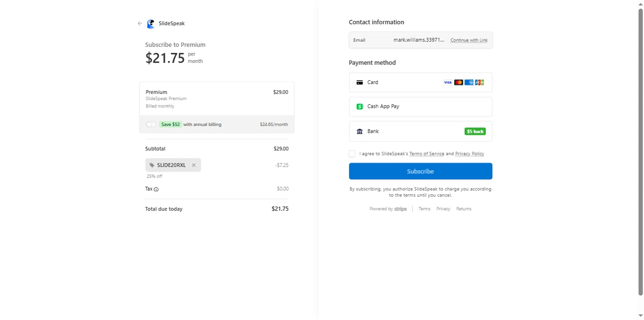This screenshot has height=320, width=644.
Task: Click the Tax info icon
Action: [156, 189]
